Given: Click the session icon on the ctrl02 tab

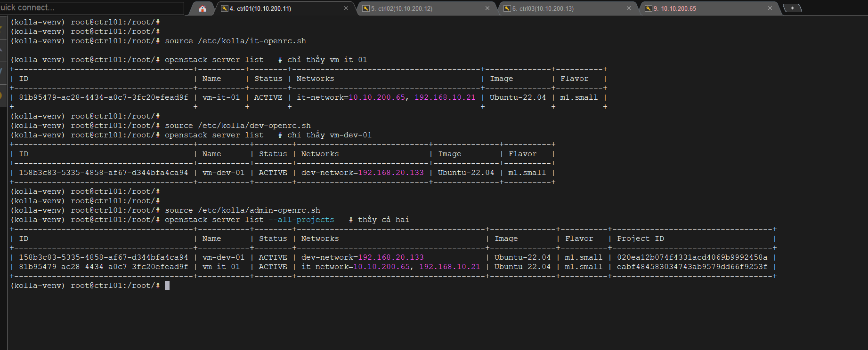Looking at the screenshot, I should (x=366, y=8).
